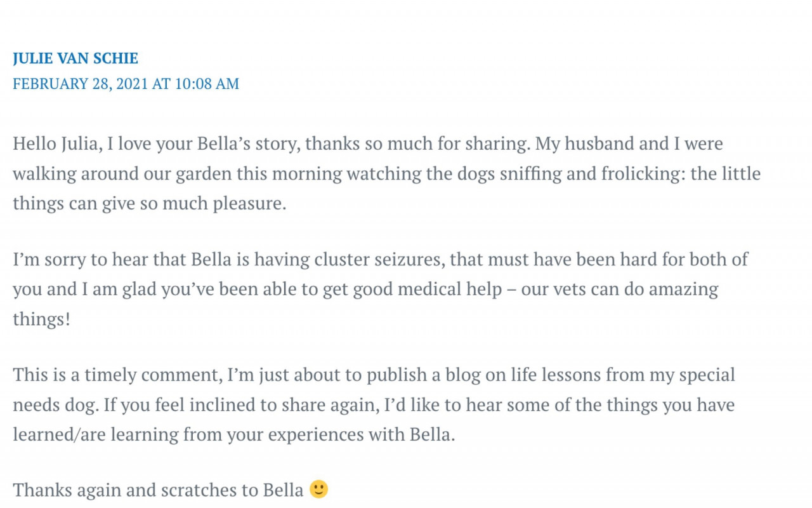Open the February 28, 2021 comment permalink
The image size is (812, 508).
126,84
